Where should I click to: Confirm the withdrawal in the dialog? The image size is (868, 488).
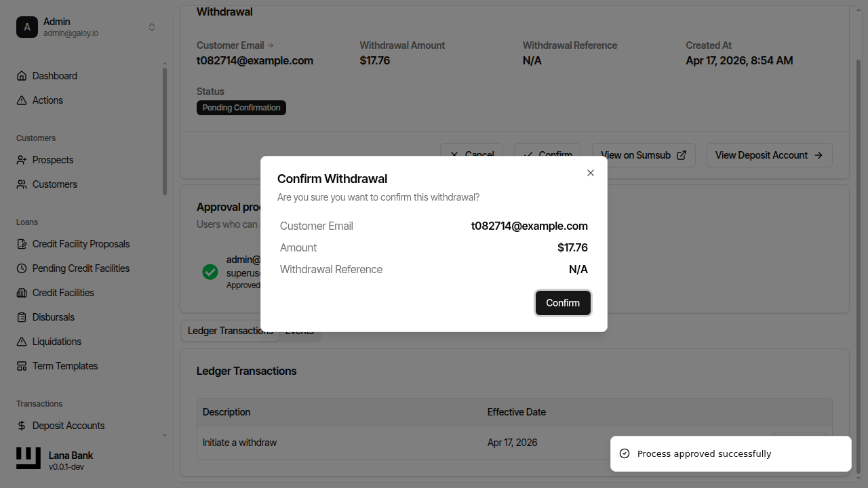pos(563,303)
